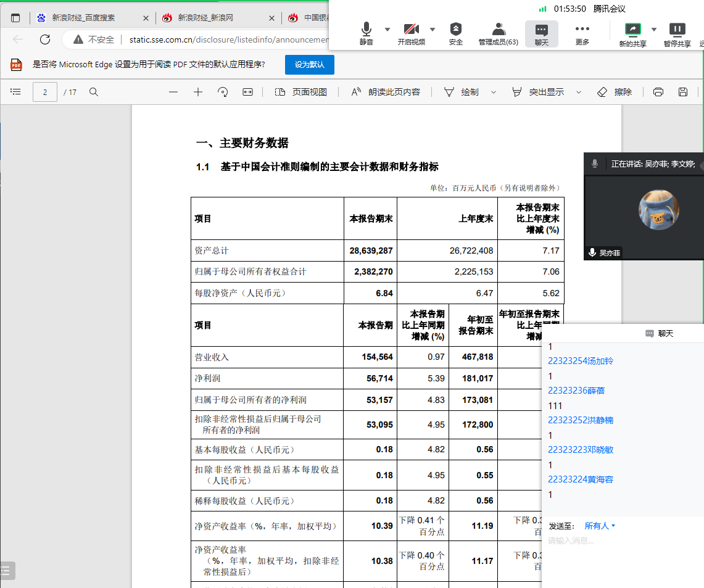The width and height of the screenshot is (704, 588).
Task: Switch to 新浪财经_百度搜索 browser tab
Action: 83,18
